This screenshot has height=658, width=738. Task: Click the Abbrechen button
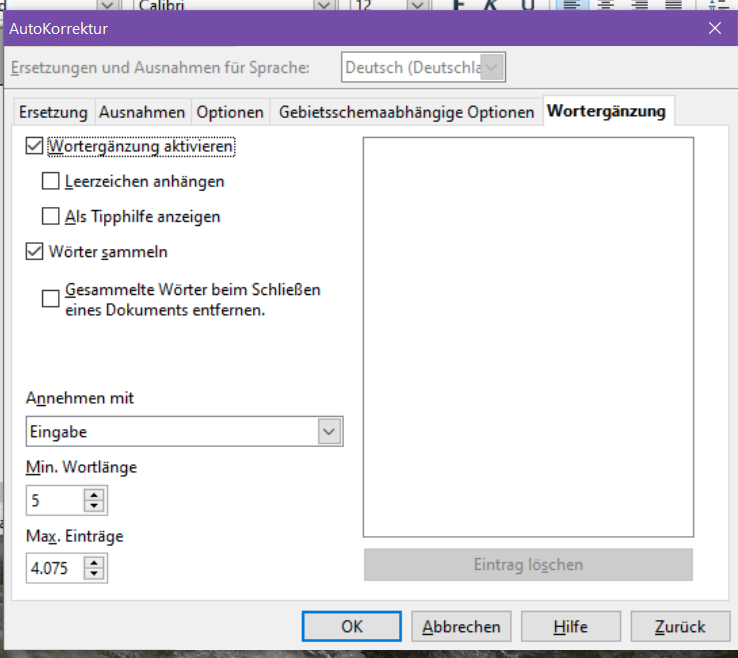[x=461, y=627]
